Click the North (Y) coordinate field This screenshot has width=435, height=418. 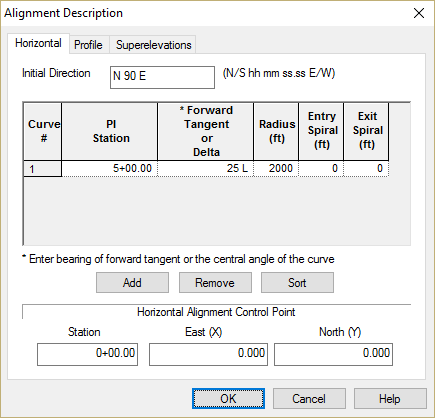(333, 354)
